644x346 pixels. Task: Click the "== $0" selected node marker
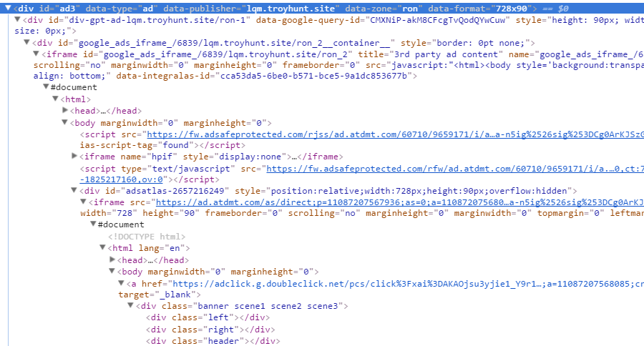point(555,9)
